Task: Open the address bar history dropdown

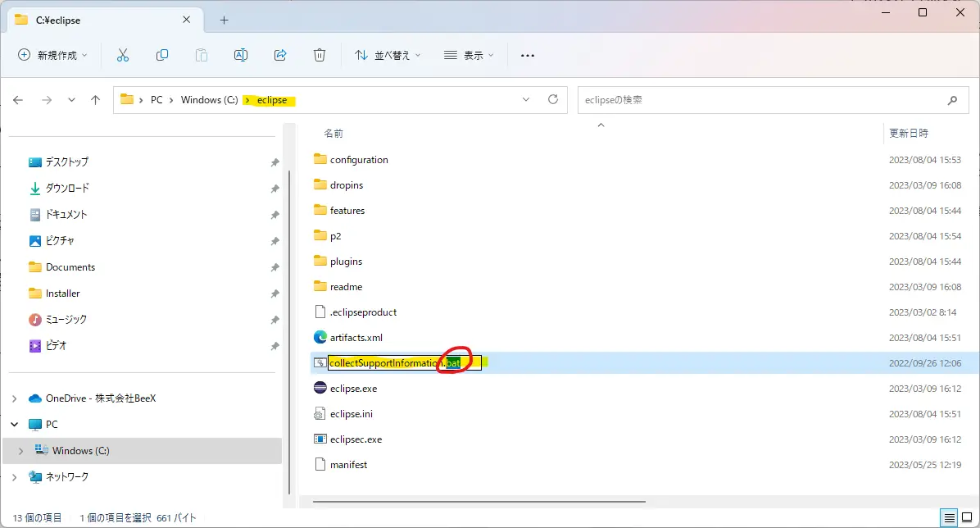Action: pos(525,99)
